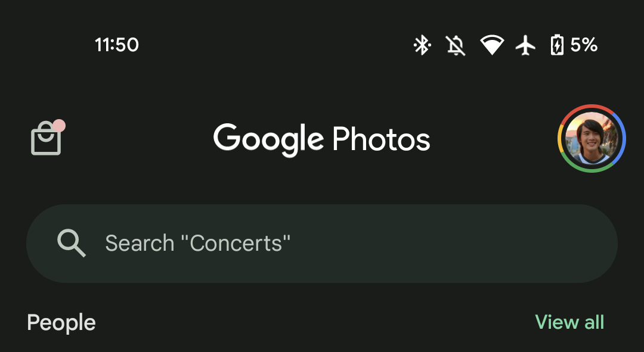Tap the "Google" wordmark in the header
644x352 pixels.
click(x=268, y=139)
